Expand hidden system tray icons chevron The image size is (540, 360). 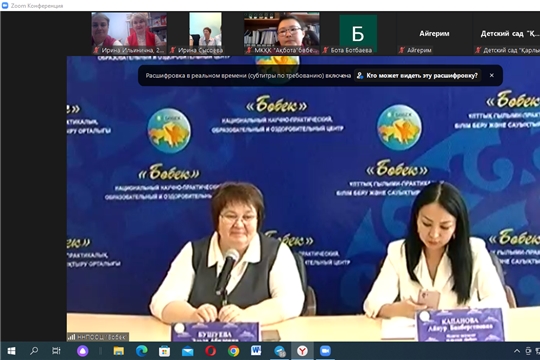point(517,351)
